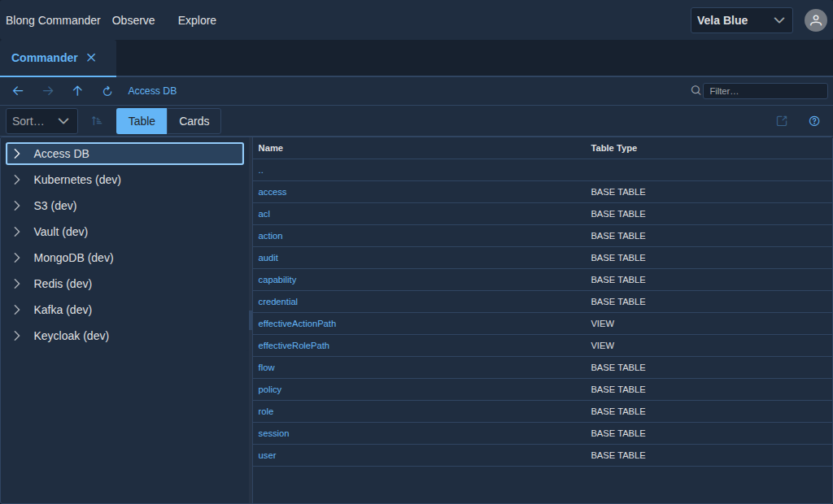Open the user table link
The image size is (833, 504).
click(x=267, y=455)
